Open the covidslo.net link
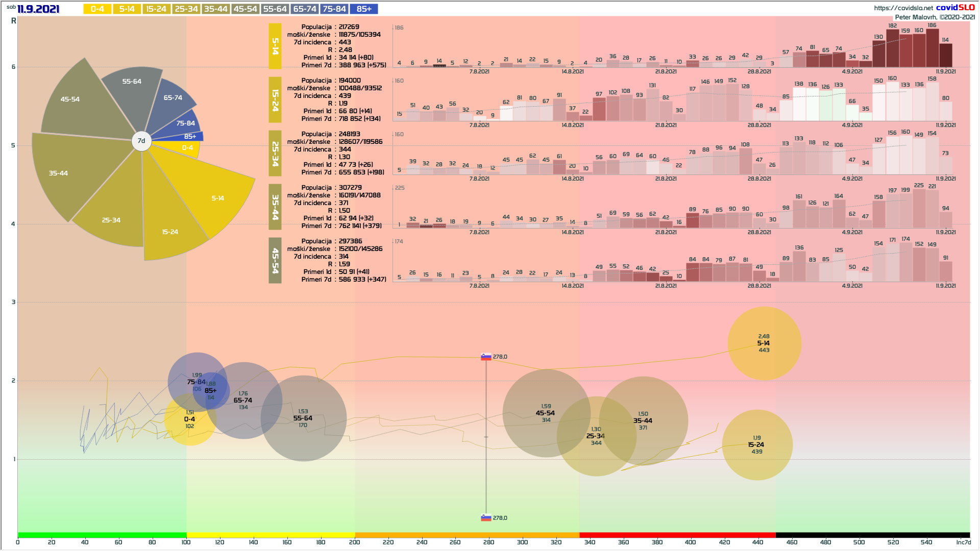This screenshot has height=551, width=980. coord(903,8)
